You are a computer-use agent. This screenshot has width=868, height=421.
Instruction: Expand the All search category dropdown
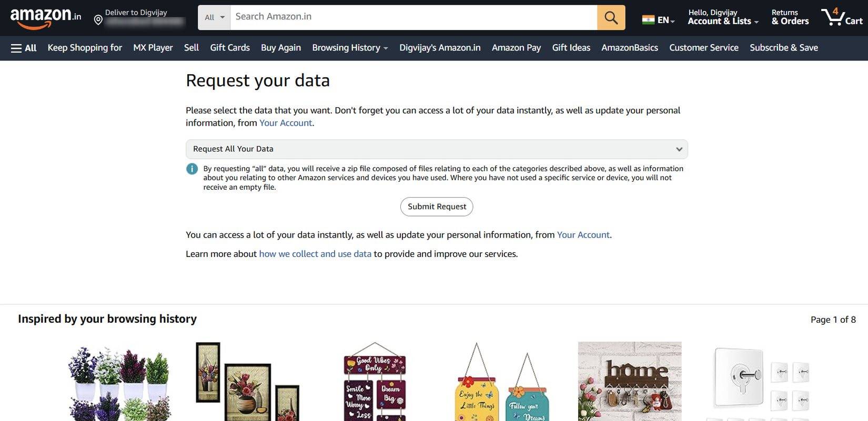click(214, 17)
